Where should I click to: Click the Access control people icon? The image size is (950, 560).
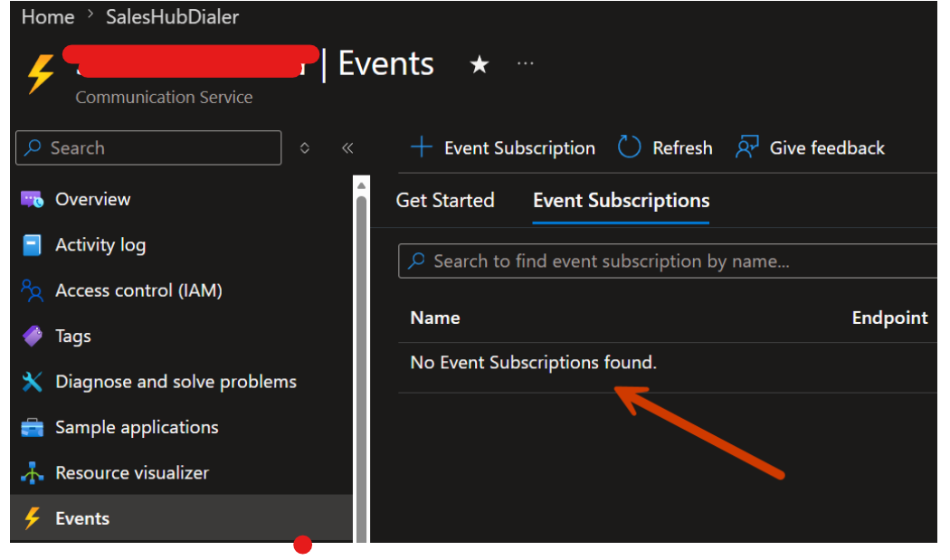pyautogui.click(x=32, y=291)
